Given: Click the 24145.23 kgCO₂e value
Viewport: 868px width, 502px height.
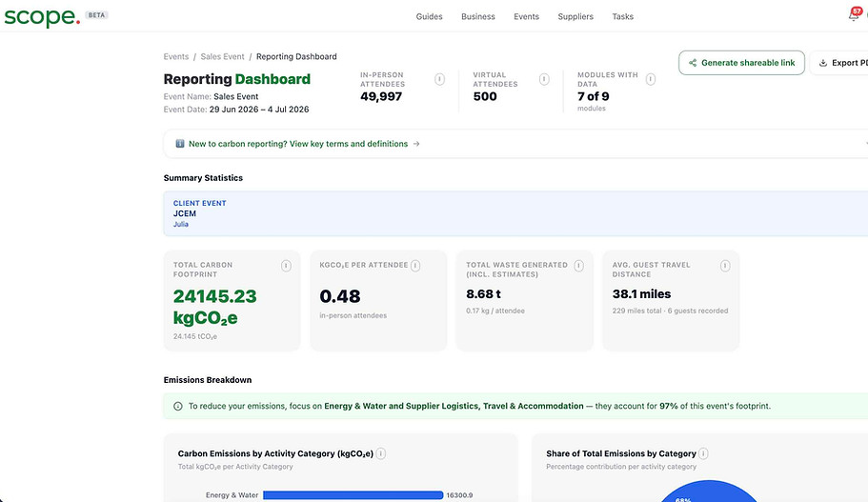Looking at the screenshot, I should click(214, 307).
